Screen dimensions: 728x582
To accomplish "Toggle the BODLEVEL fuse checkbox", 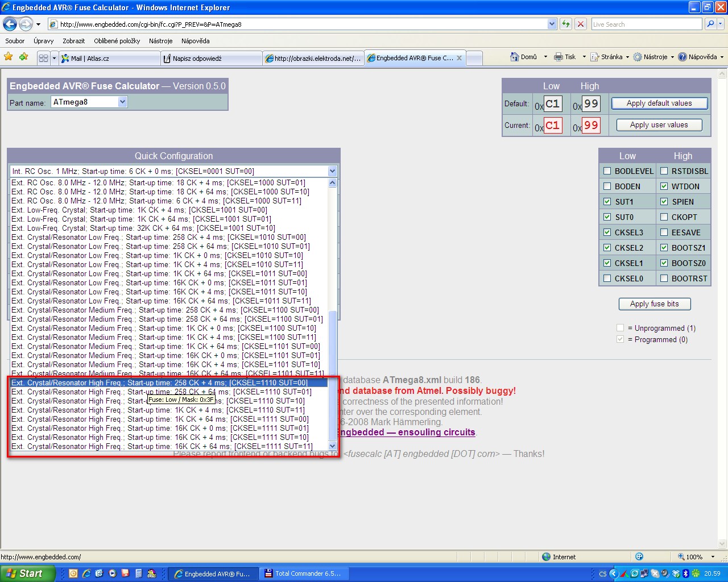I will (607, 171).
